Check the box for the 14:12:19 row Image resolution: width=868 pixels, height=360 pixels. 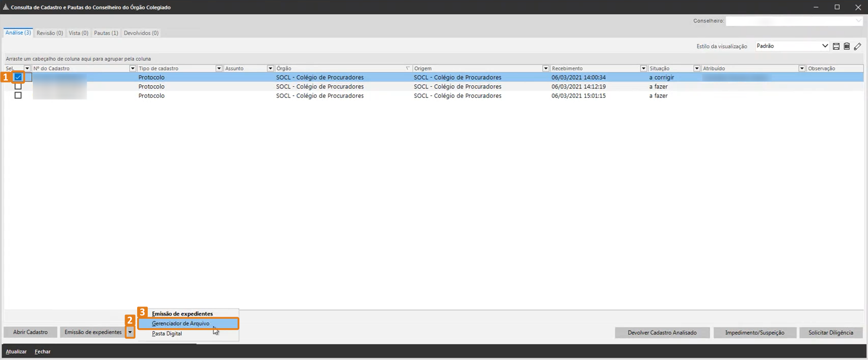(x=18, y=86)
